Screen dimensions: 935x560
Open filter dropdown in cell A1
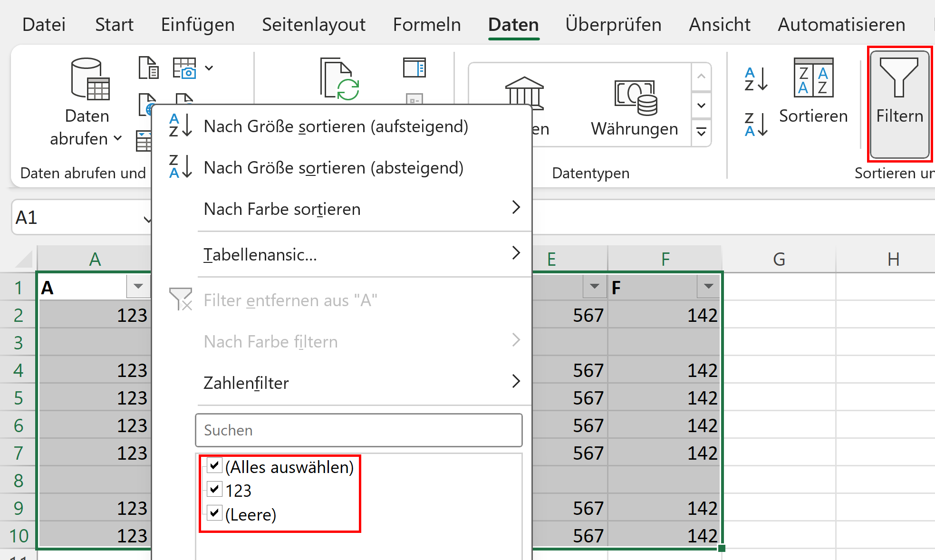[138, 286]
